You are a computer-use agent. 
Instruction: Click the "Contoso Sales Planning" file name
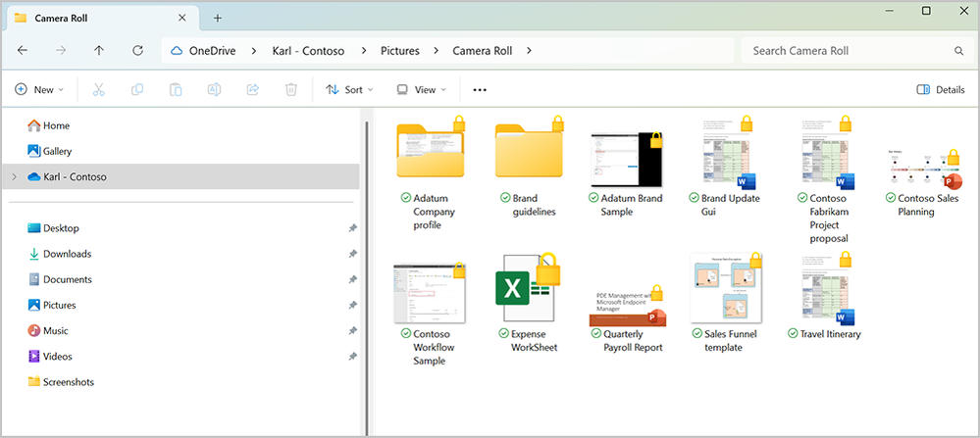click(x=928, y=205)
